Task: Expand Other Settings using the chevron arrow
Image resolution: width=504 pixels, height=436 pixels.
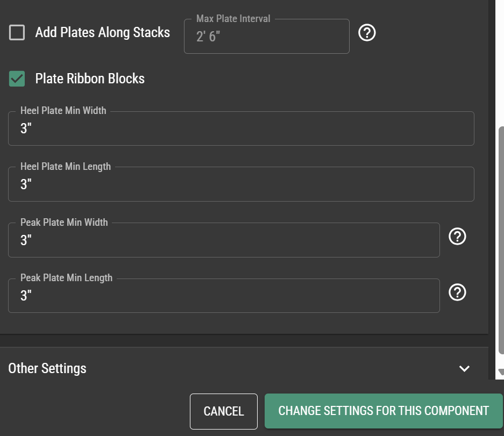Action: point(464,369)
